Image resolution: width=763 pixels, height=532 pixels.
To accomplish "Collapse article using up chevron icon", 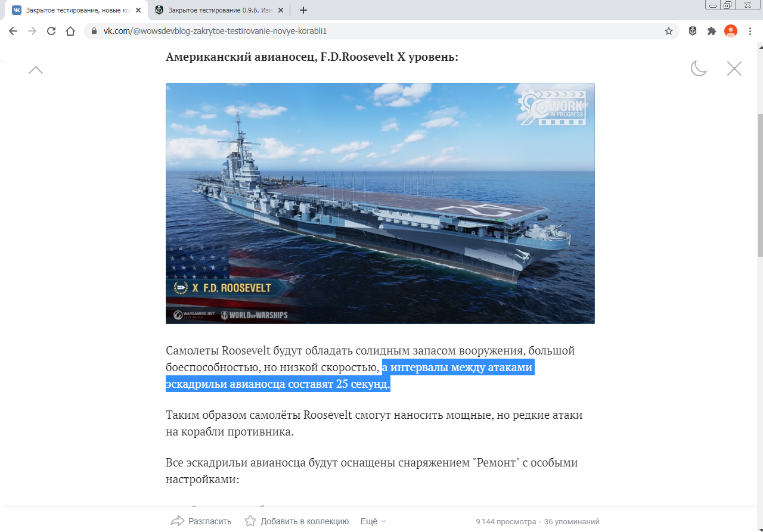I will click(36, 70).
